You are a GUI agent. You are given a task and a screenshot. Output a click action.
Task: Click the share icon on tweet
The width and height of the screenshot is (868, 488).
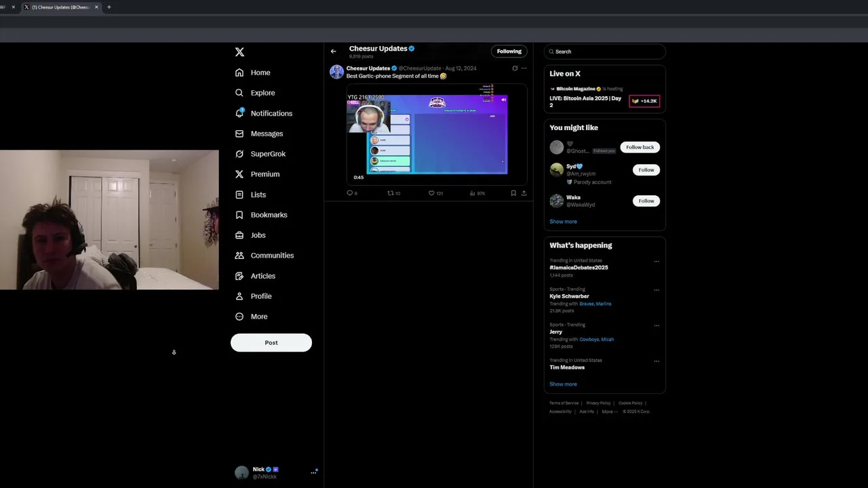tap(524, 193)
